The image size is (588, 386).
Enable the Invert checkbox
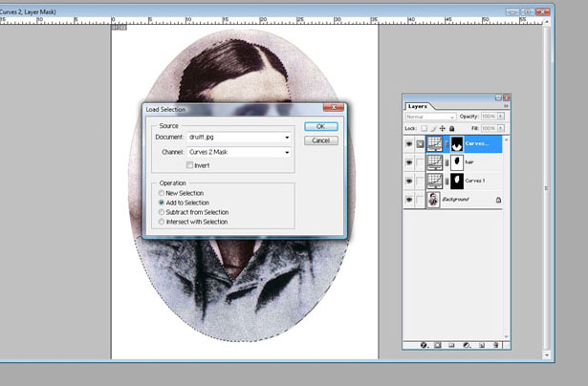coord(190,165)
